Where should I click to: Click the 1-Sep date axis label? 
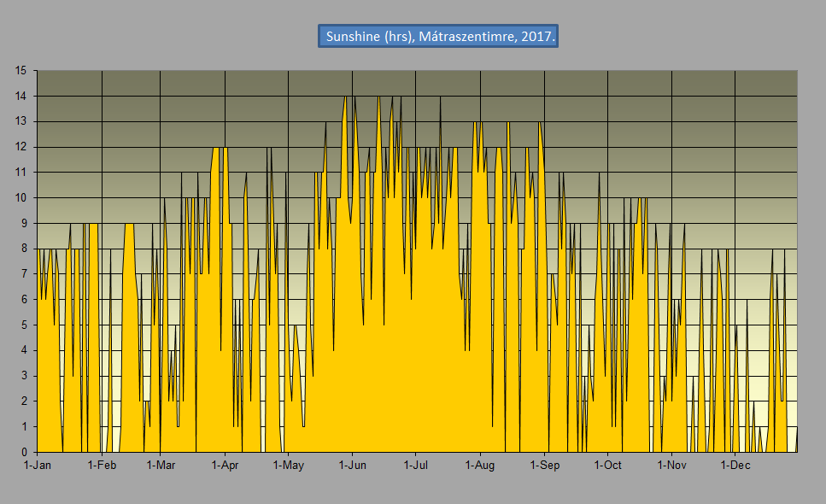tap(544, 466)
